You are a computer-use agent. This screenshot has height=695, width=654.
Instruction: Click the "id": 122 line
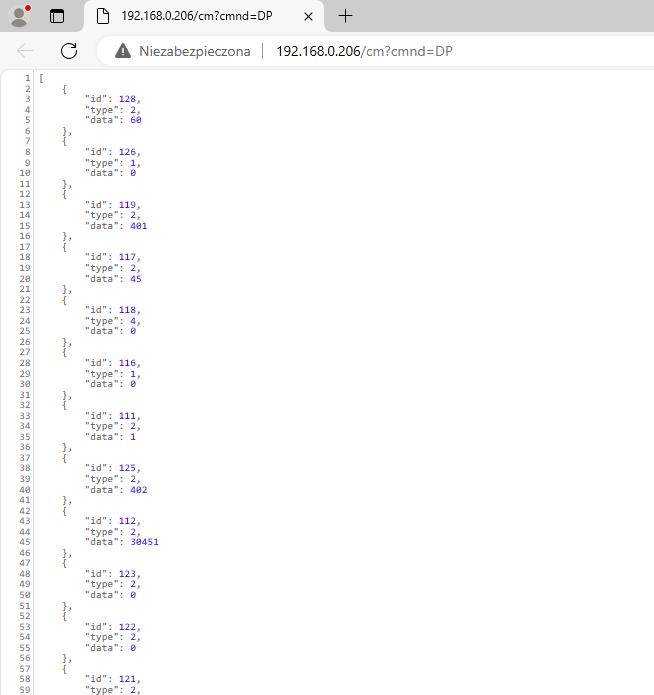113,627
